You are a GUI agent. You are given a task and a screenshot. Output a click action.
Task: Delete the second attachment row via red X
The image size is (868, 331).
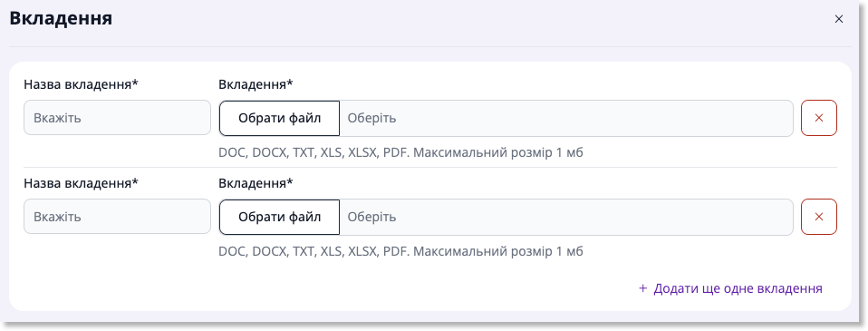tap(819, 217)
